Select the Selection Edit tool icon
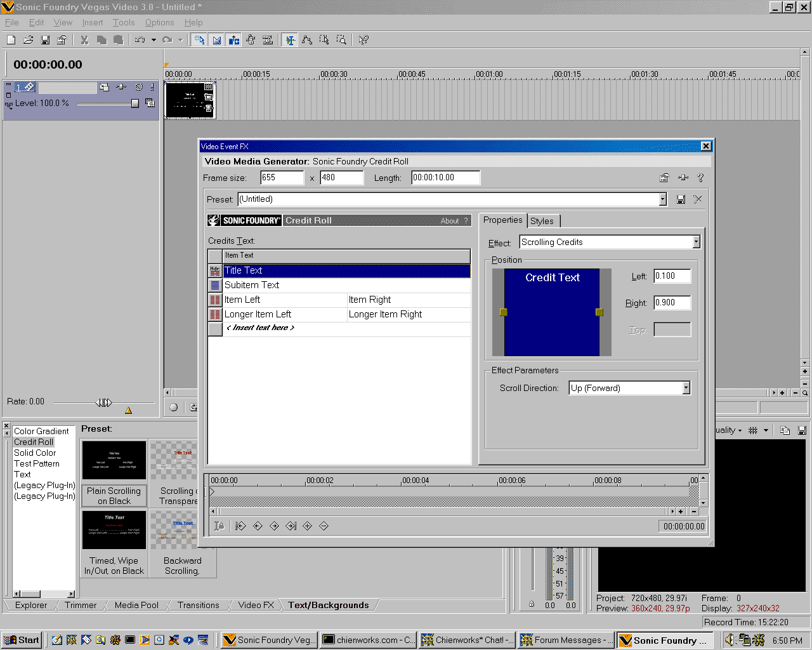 point(324,40)
